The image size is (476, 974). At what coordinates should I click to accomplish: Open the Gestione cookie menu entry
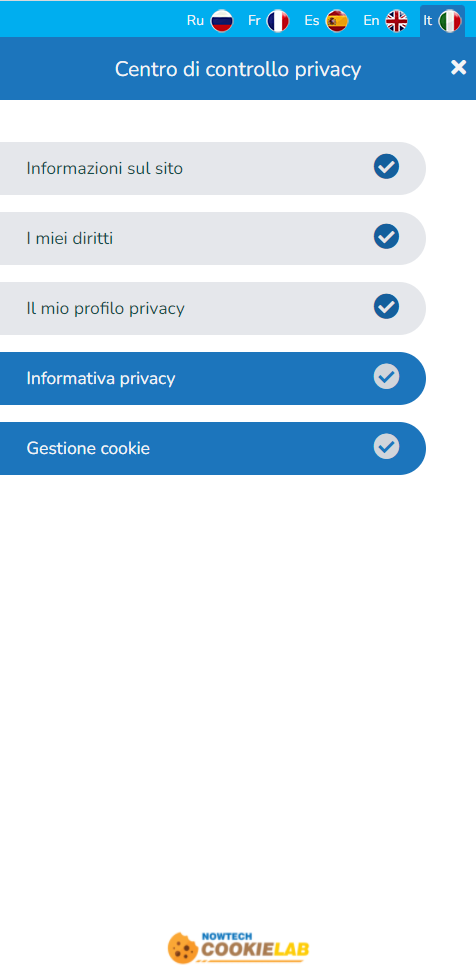(213, 448)
